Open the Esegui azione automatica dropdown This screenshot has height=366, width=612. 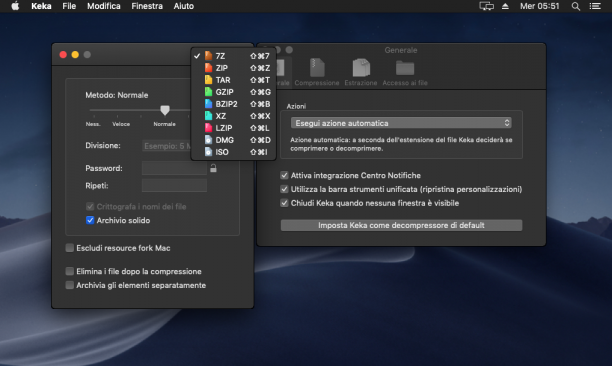(x=401, y=123)
